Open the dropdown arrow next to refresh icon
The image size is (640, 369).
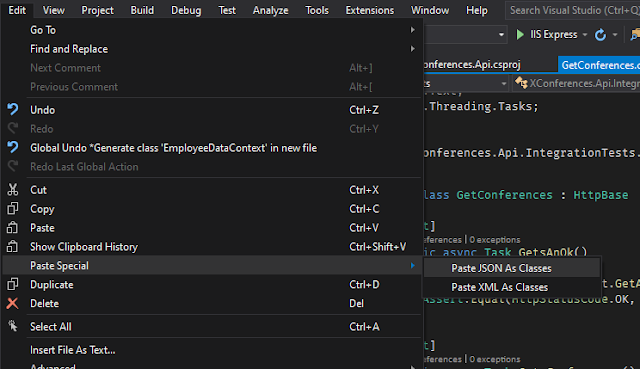point(615,35)
